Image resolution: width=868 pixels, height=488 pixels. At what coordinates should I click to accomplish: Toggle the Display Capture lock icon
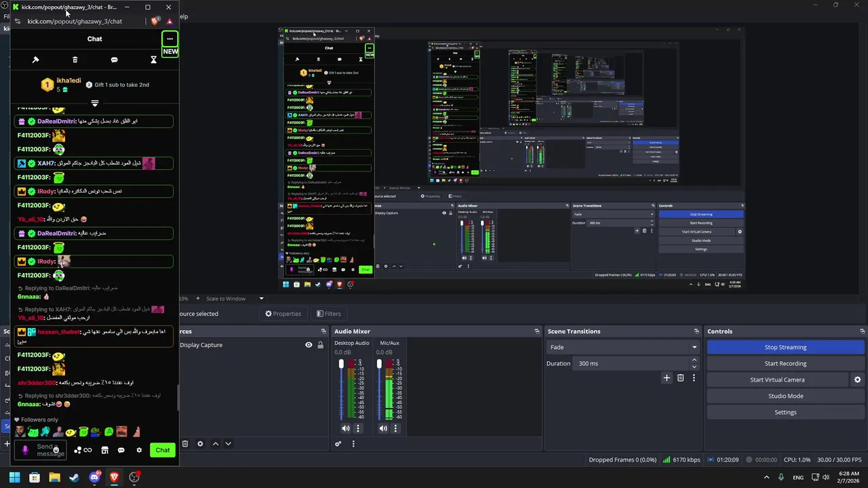coord(320,345)
